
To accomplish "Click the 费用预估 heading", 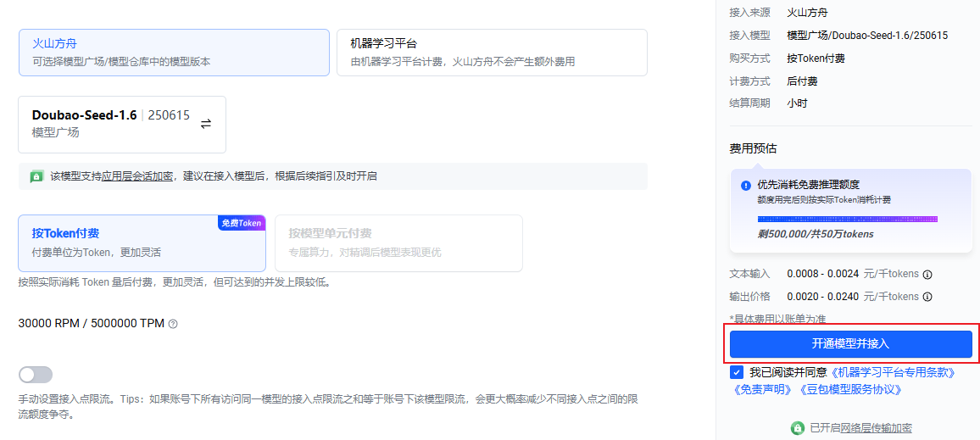I will tap(753, 148).
